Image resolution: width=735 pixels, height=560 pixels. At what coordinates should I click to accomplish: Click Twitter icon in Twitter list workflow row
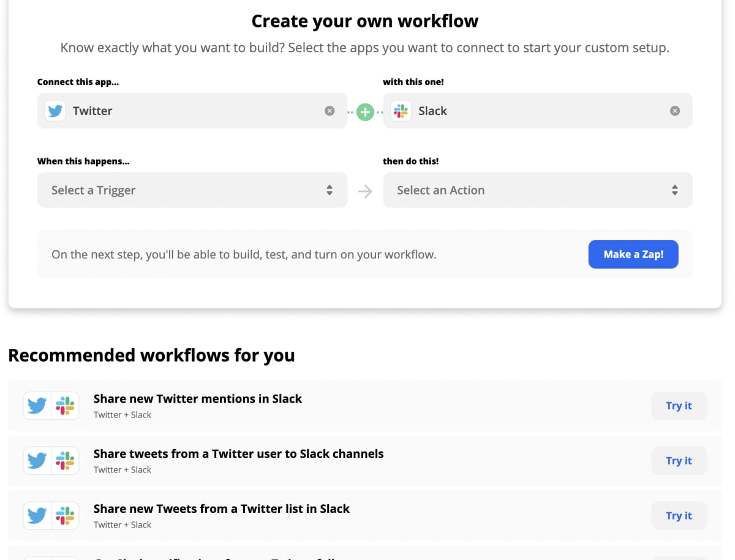(37, 516)
